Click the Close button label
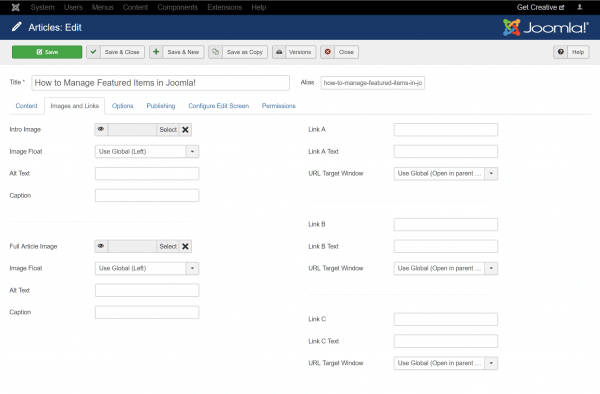This screenshot has height=394, width=600. [346, 52]
